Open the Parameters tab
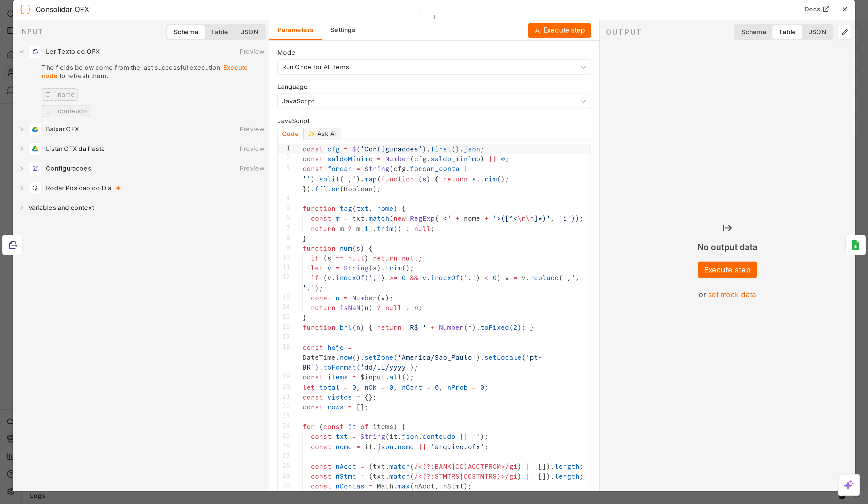 (295, 30)
